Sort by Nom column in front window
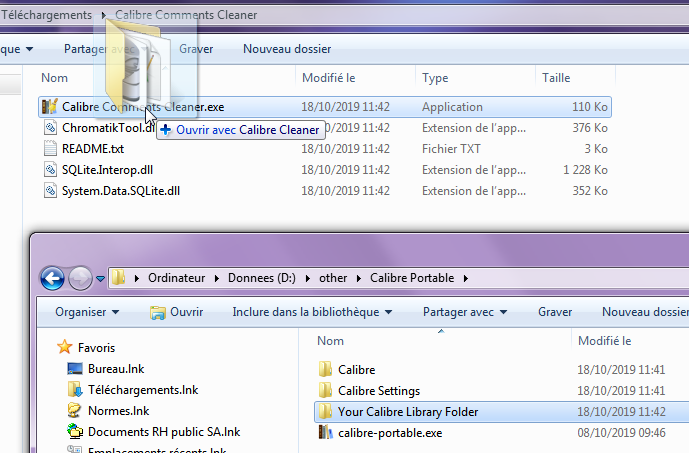 330,341
